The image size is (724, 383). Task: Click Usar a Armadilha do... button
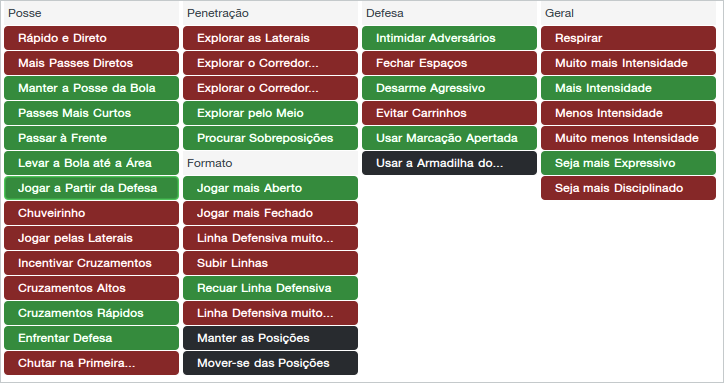pos(449,163)
